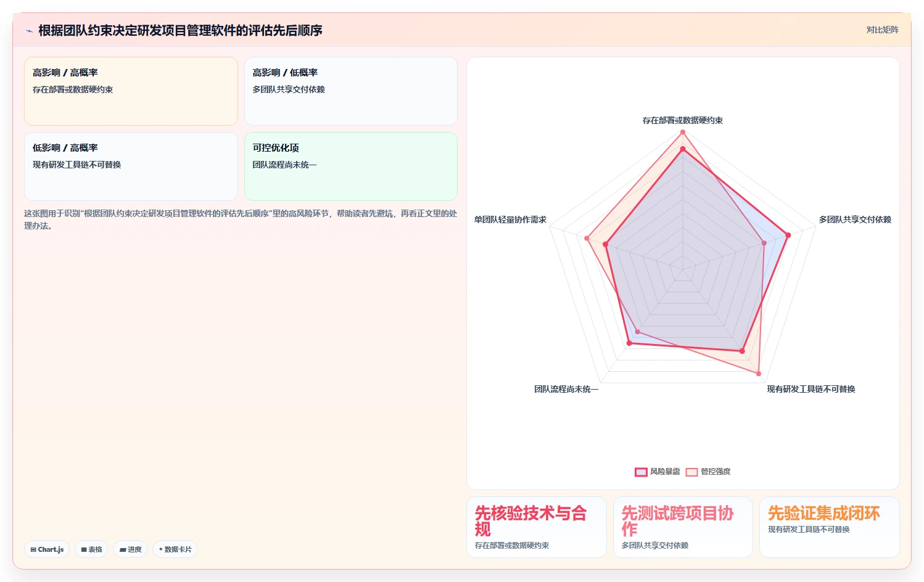Select the 可控优化项 card
The width and height of the screenshot is (924, 582).
tap(351, 166)
